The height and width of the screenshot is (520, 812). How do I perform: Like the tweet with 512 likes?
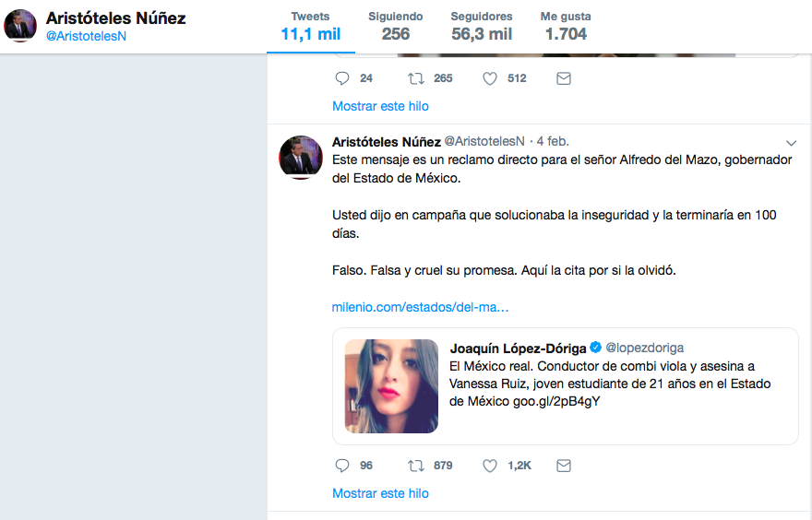[491, 78]
